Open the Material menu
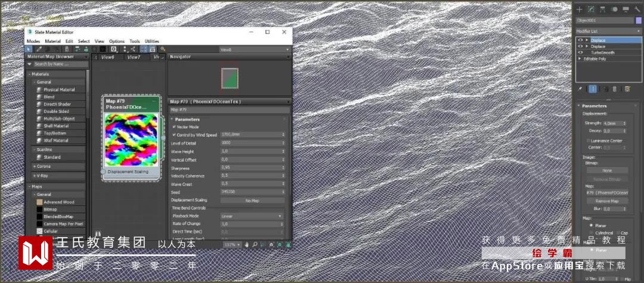The height and width of the screenshot is (283, 644). [x=52, y=41]
